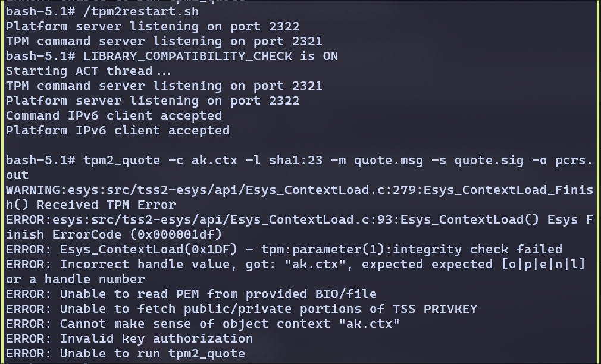Click the LIBRARY_COMPATIBILITY_CHECK is ON line
This screenshot has height=364, width=601.
211,57
